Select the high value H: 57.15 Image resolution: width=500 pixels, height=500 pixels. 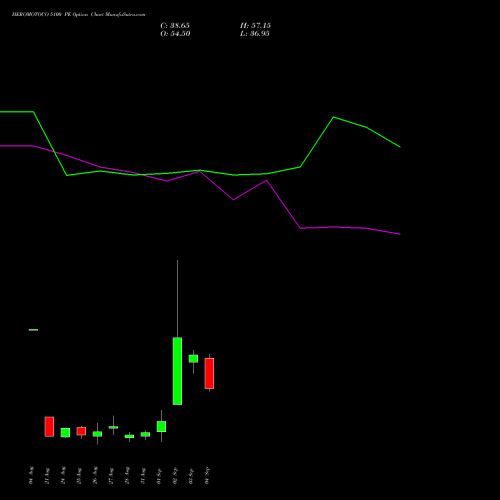(x=255, y=26)
